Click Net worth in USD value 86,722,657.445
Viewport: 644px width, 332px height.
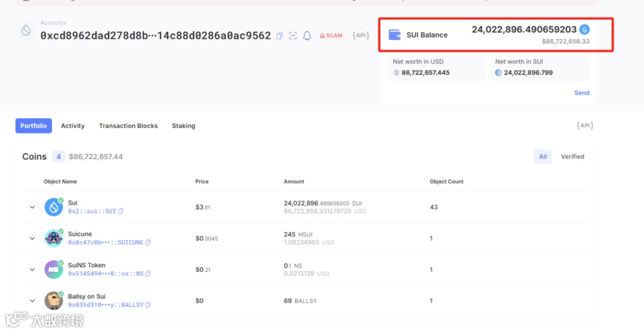[x=426, y=73]
